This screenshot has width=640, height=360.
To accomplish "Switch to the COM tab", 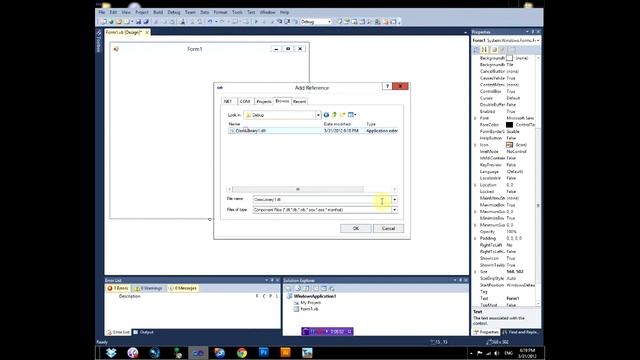I will (x=245, y=101).
